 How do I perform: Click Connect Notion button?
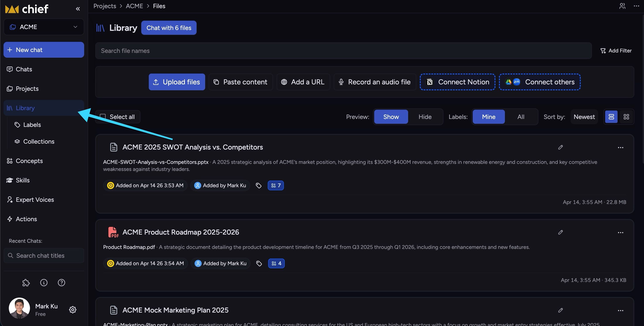pyautogui.click(x=458, y=82)
